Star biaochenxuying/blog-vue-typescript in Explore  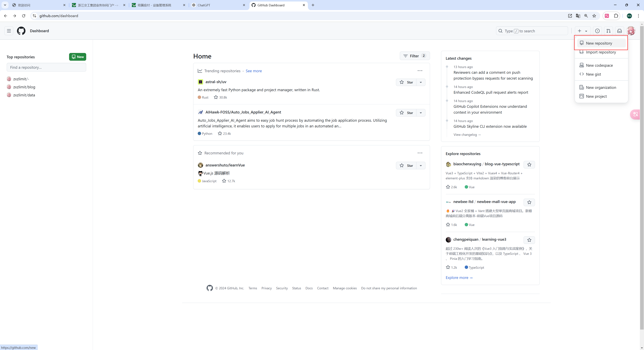pyautogui.click(x=529, y=164)
